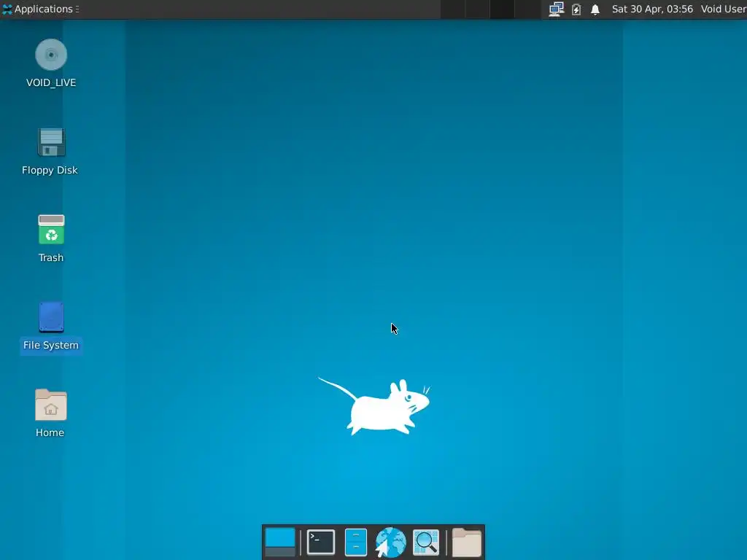Viewport: 747px width, 560px height.
Task: Open the Void User session menu
Action: (723, 9)
